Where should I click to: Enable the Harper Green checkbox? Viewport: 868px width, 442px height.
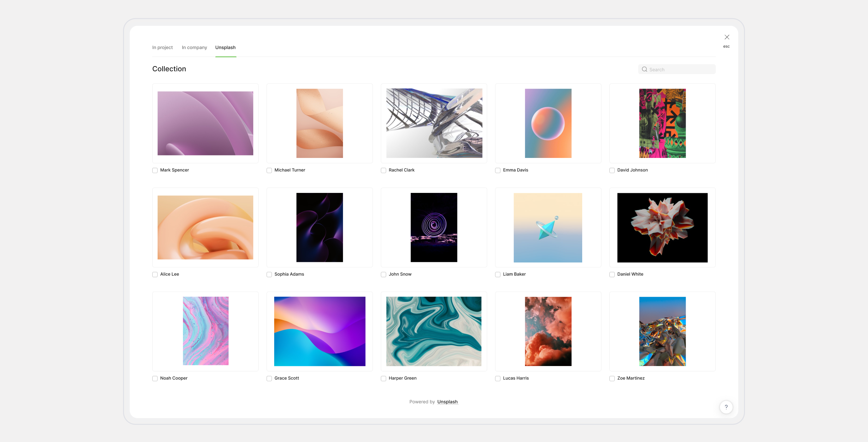click(383, 378)
